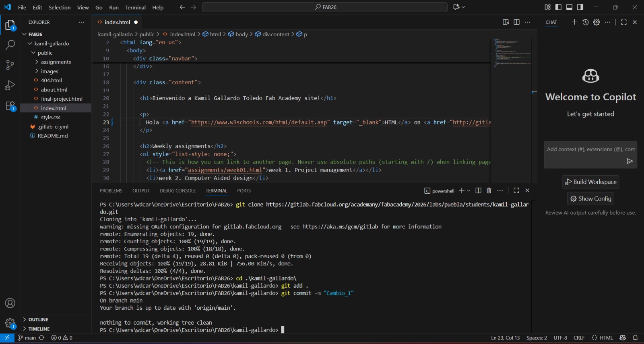Switch to the PROBLEMS tab
The width and height of the screenshot is (644, 344).
(x=111, y=191)
